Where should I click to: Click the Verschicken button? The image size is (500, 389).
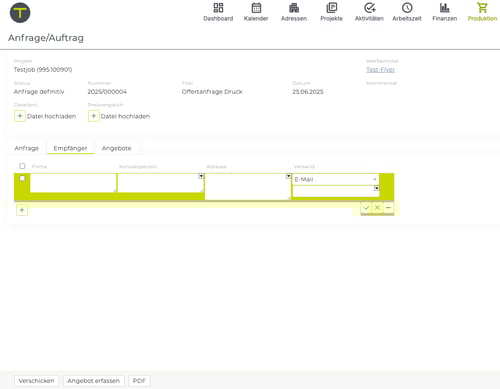coord(36,381)
